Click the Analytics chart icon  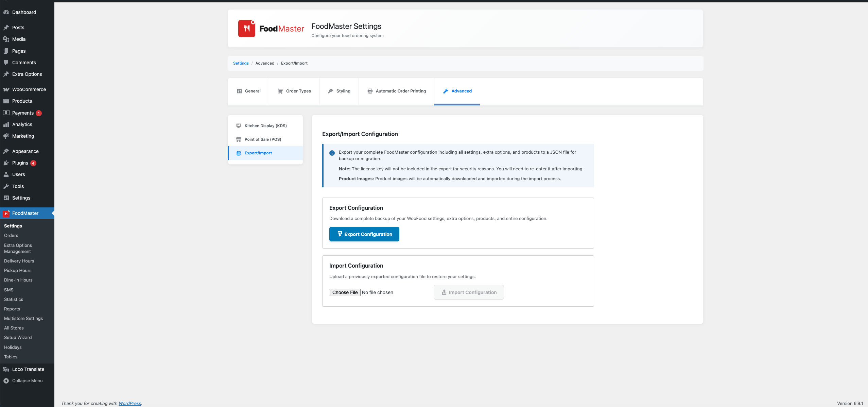point(7,124)
